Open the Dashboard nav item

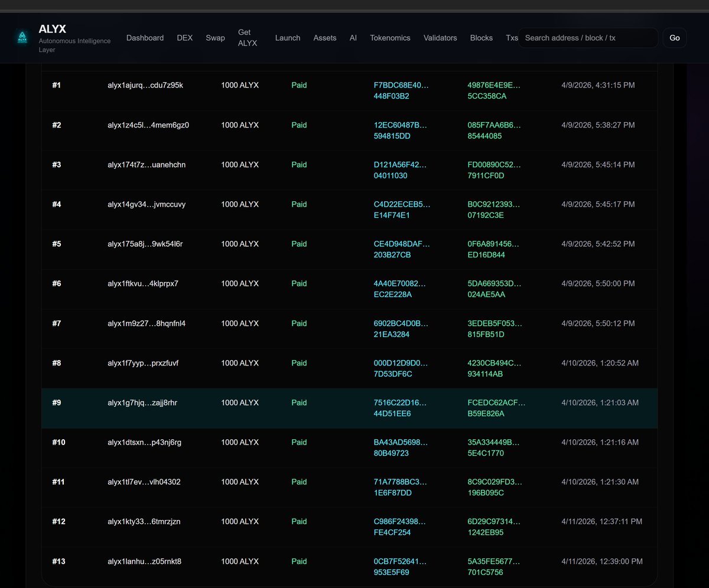[x=145, y=38]
